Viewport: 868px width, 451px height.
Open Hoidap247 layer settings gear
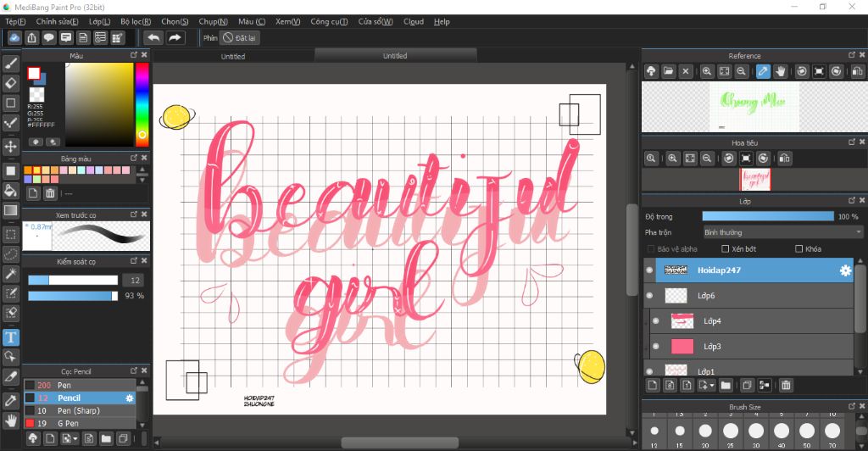845,270
